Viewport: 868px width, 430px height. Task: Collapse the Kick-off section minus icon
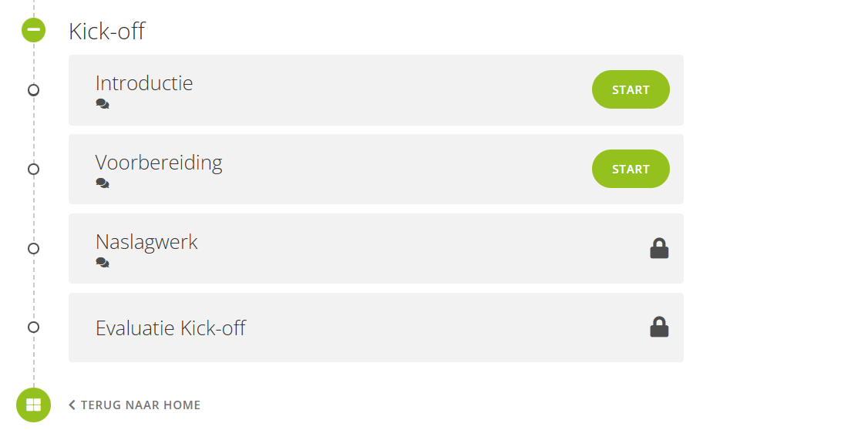point(33,30)
